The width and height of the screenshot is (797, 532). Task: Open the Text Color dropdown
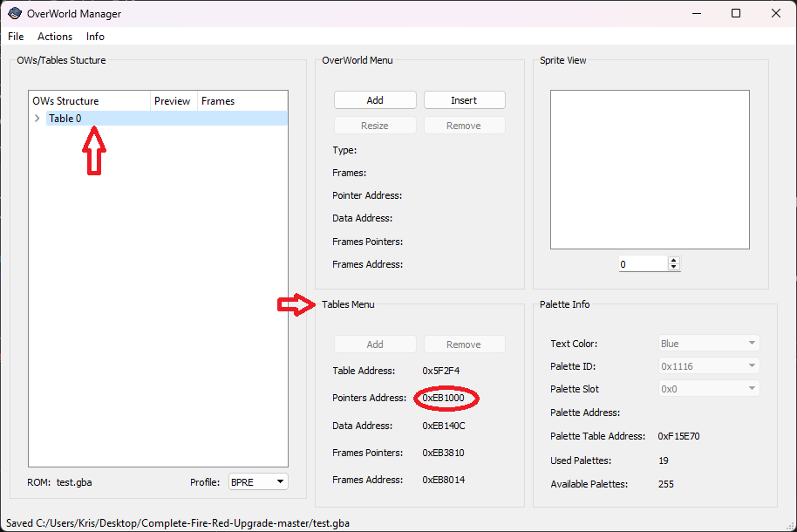(x=708, y=344)
